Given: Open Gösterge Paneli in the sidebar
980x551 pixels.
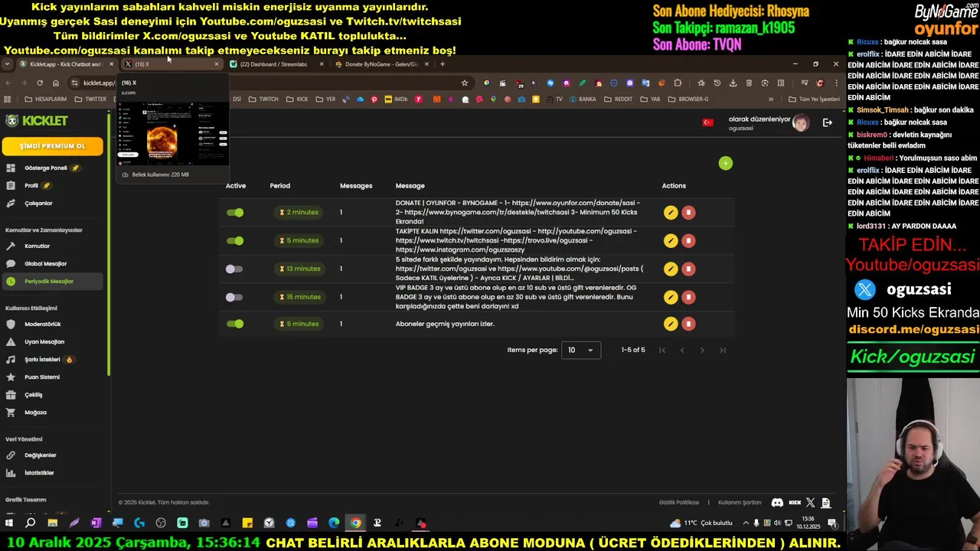Looking at the screenshot, I should pos(45,168).
